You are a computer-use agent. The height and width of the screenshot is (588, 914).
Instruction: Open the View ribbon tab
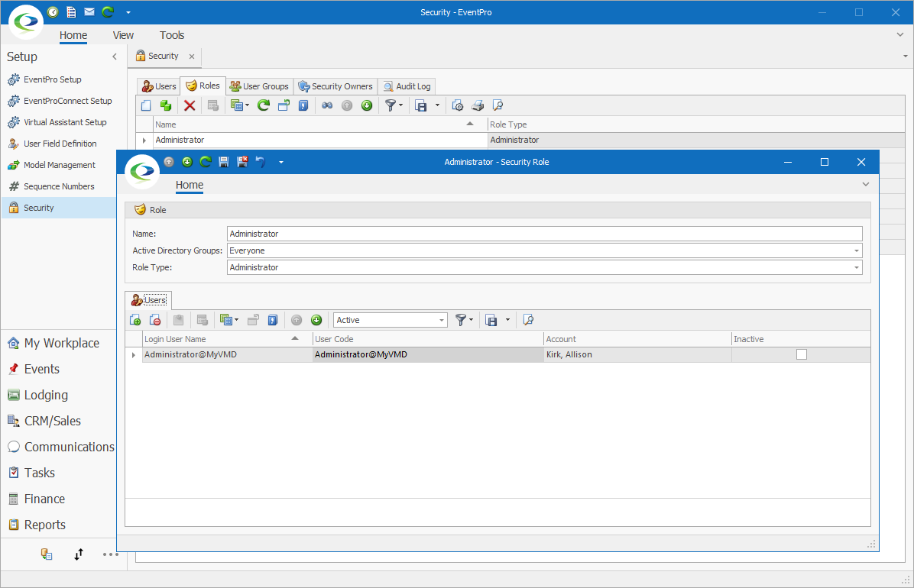tap(123, 35)
